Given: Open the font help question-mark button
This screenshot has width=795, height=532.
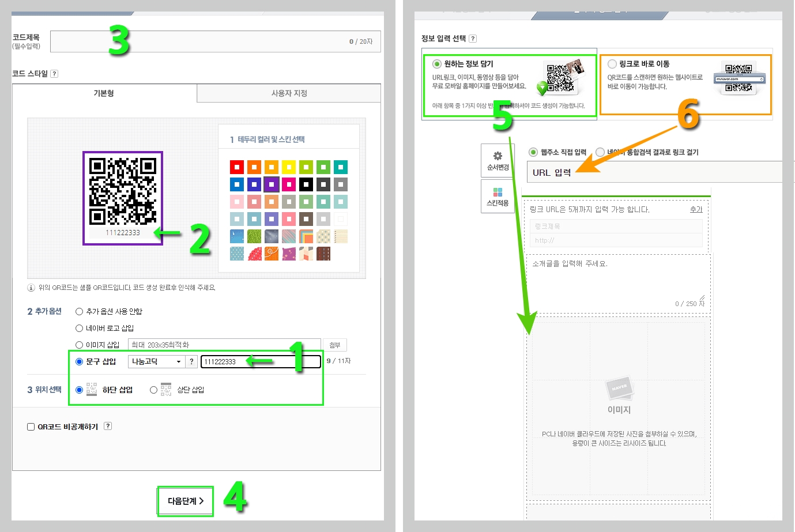Looking at the screenshot, I should pos(191,361).
